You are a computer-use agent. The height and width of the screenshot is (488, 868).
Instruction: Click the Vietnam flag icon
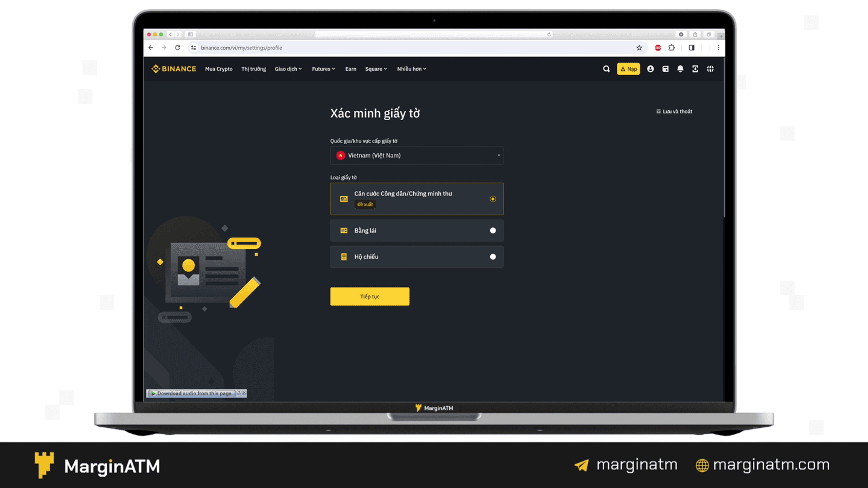click(x=340, y=155)
